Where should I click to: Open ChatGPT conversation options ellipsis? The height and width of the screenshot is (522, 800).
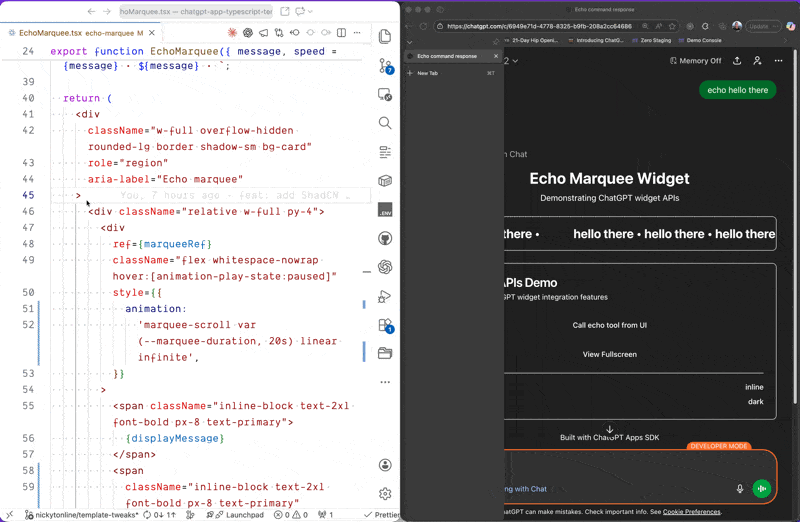pyautogui.click(x=779, y=61)
